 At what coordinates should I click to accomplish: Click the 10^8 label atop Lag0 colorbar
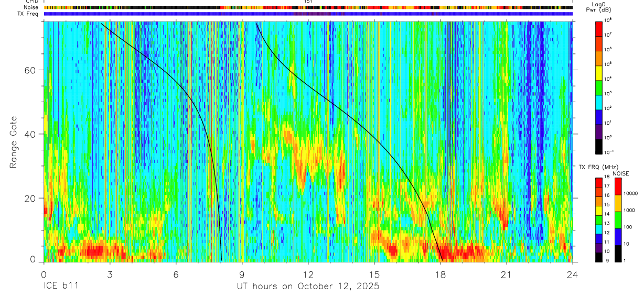(608, 20)
